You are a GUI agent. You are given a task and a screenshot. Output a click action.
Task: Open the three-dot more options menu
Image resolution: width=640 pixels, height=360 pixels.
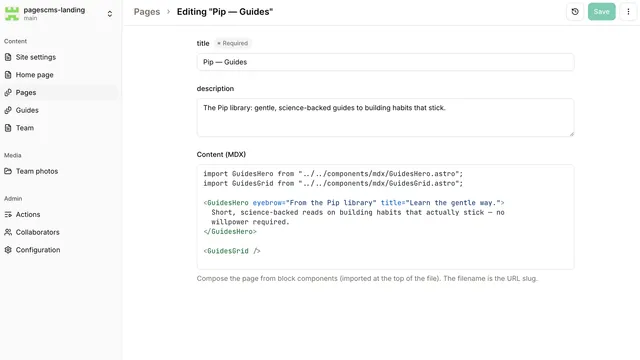[628, 12]
